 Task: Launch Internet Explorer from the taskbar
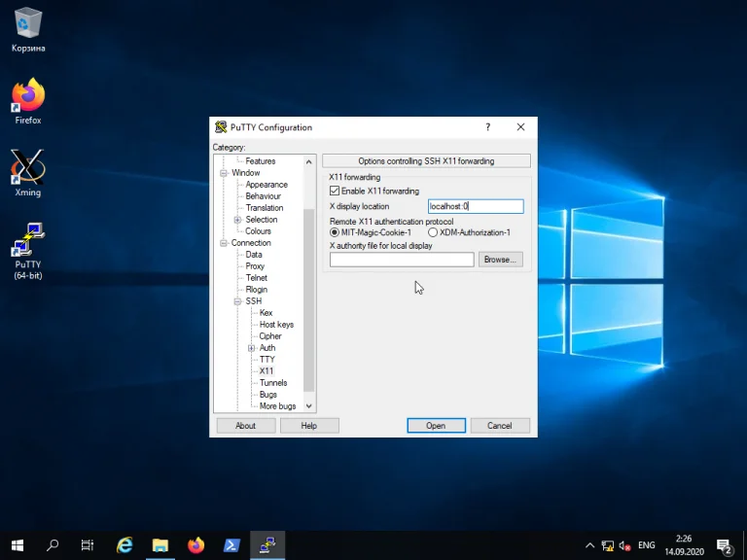click(124, 545)
